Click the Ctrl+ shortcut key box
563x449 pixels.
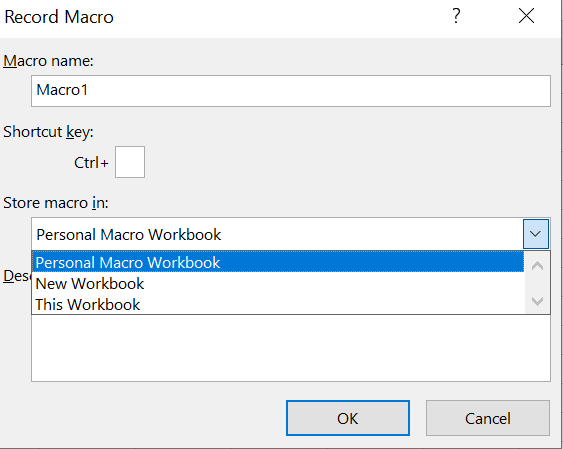(130, 162)
